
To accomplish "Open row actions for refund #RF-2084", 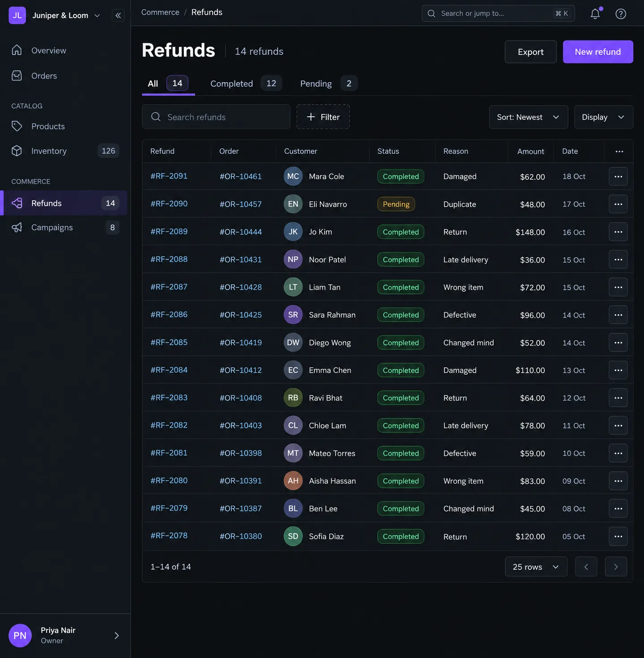I will coord(618,370).
